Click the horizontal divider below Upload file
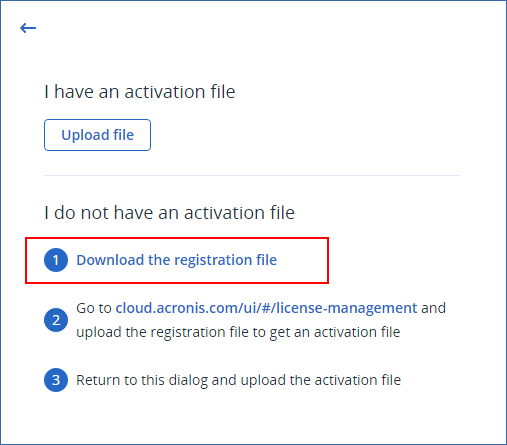Viewport: 507px width, 445px height. click(252, 175)
